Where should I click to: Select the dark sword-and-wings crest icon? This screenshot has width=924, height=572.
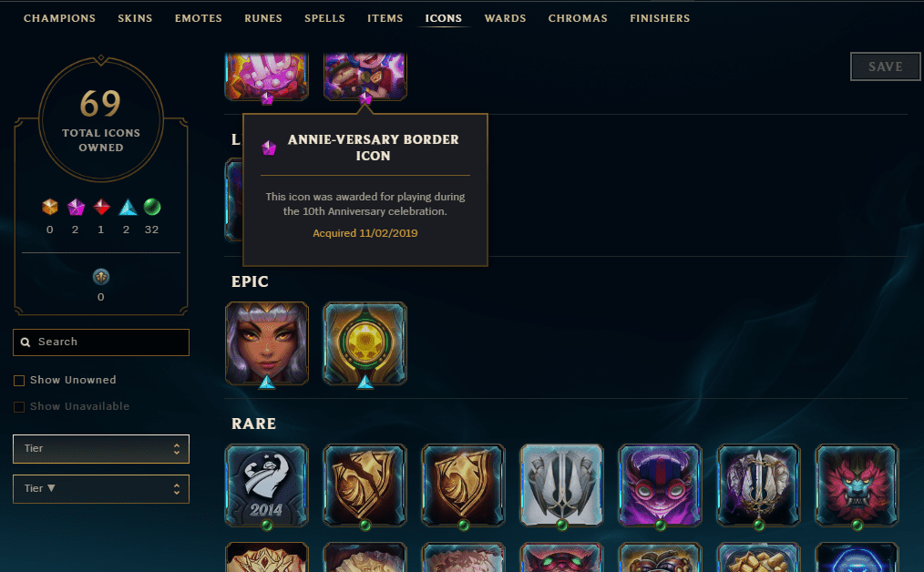click(x=758, y=485)
